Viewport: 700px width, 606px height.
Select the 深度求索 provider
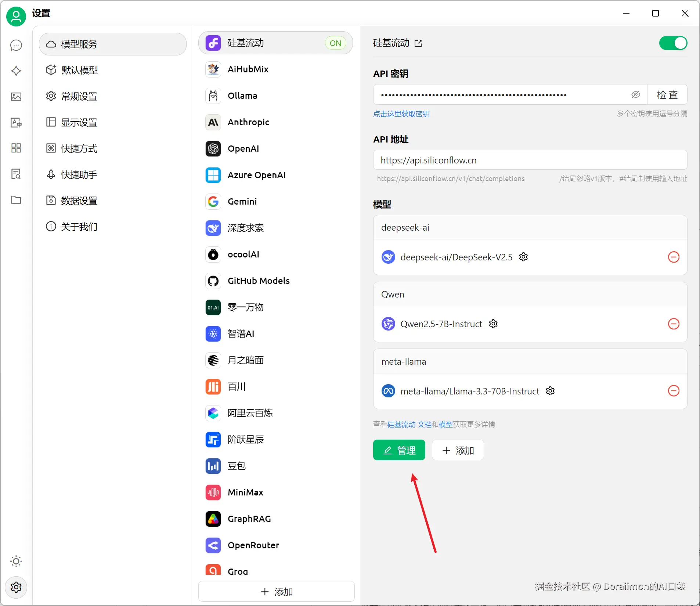click(275, 228)
